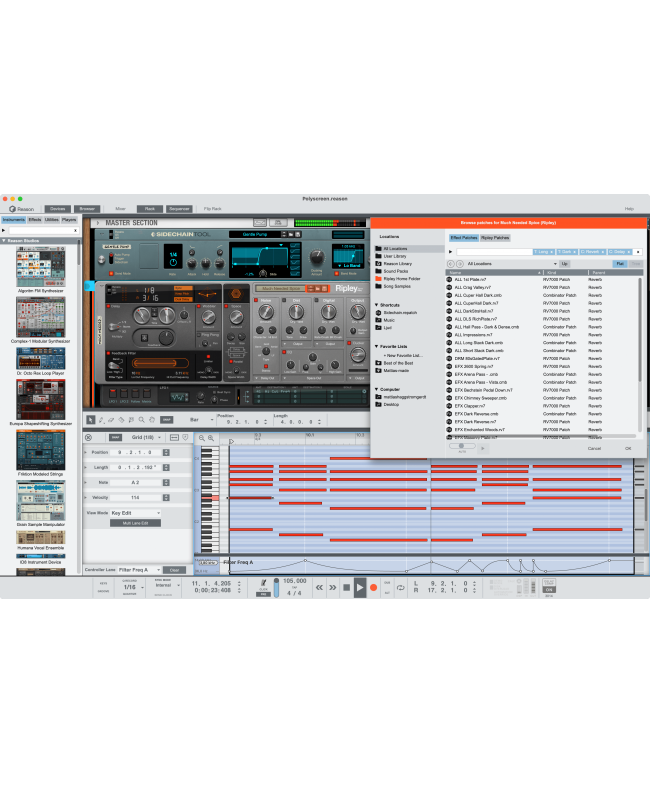Click the Clear button in controller lane
Screen dimensions: 650x794
tap(175, 570)
